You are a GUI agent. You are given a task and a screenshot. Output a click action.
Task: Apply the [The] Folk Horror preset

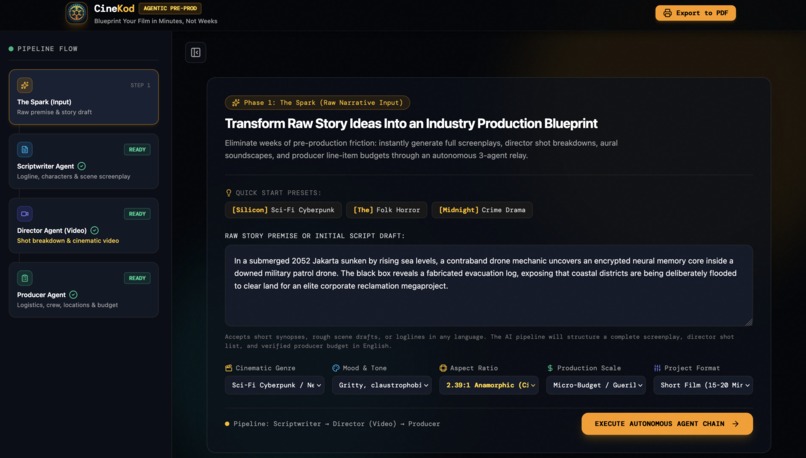pos(387,210)
